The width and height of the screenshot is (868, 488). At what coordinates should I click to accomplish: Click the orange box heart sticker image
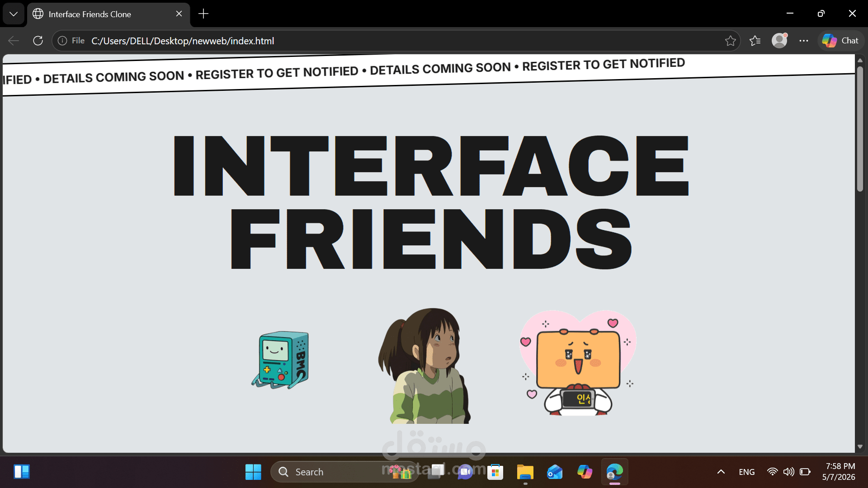[x=578, y=363]
